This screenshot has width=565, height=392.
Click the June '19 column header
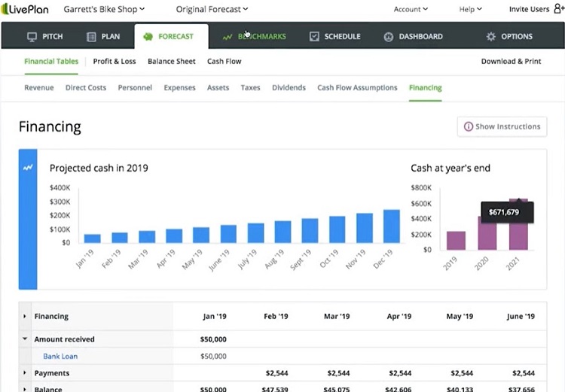click(x=521, y=317)
